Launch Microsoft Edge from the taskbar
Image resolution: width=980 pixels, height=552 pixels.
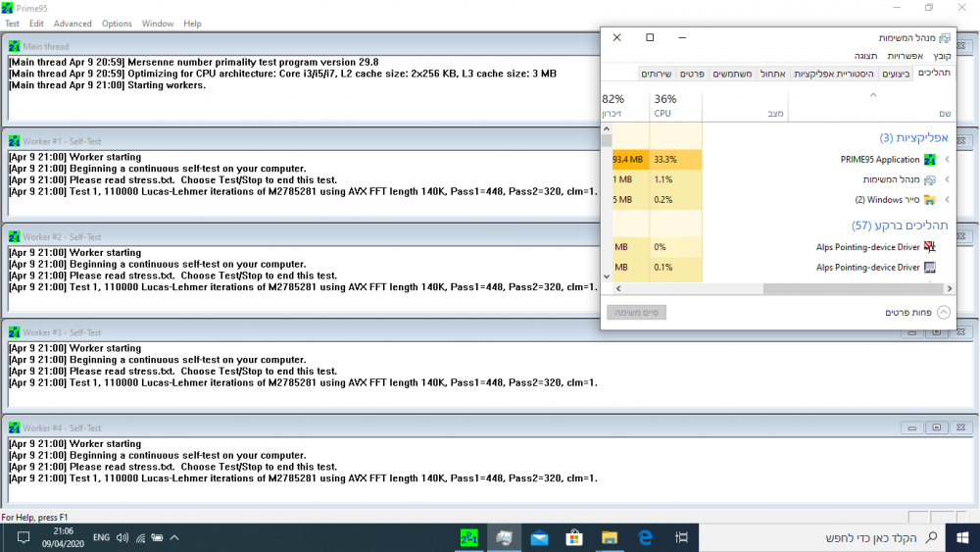(645, 537)
